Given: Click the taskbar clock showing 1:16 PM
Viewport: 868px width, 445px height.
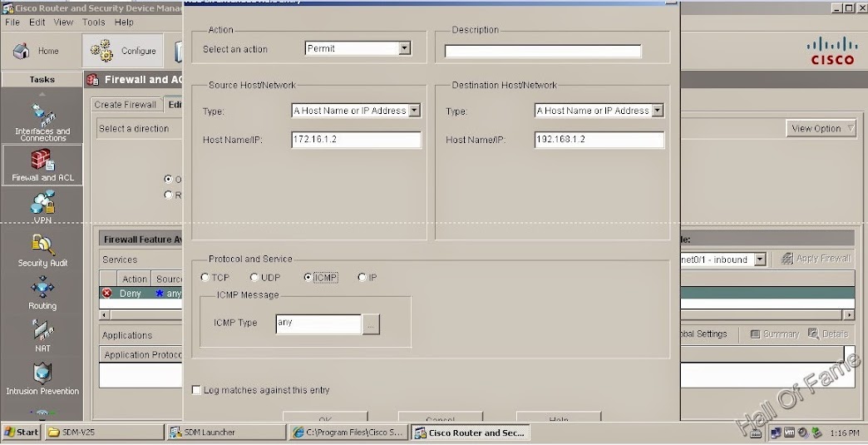Looking at the screenshot, I should click(x=844, y=433).
